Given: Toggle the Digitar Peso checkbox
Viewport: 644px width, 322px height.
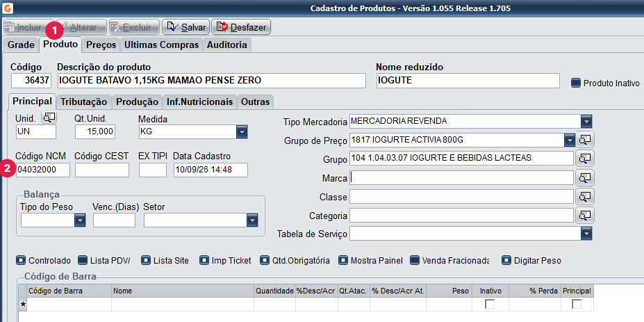Looking at the screenshot, I should tap(506, 260).
